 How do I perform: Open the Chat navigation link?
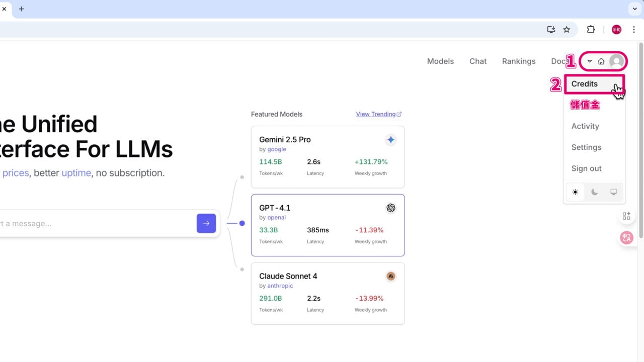coord(478,61)
